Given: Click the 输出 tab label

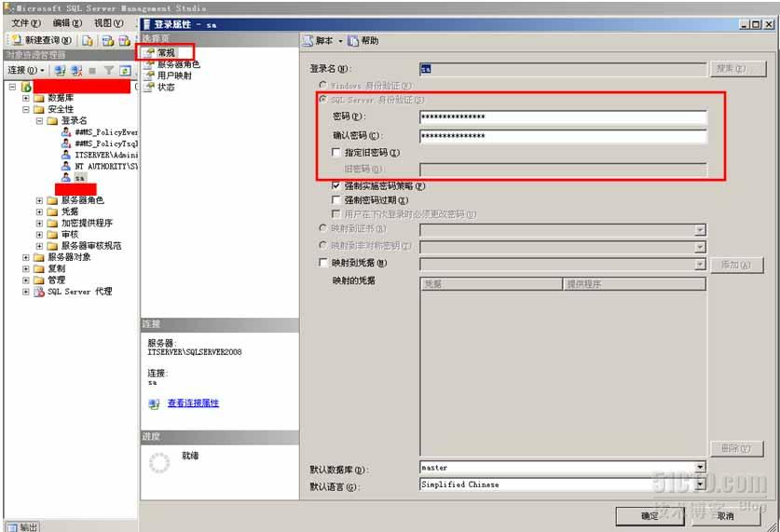Looking at the screenshot, I should 28,527.
